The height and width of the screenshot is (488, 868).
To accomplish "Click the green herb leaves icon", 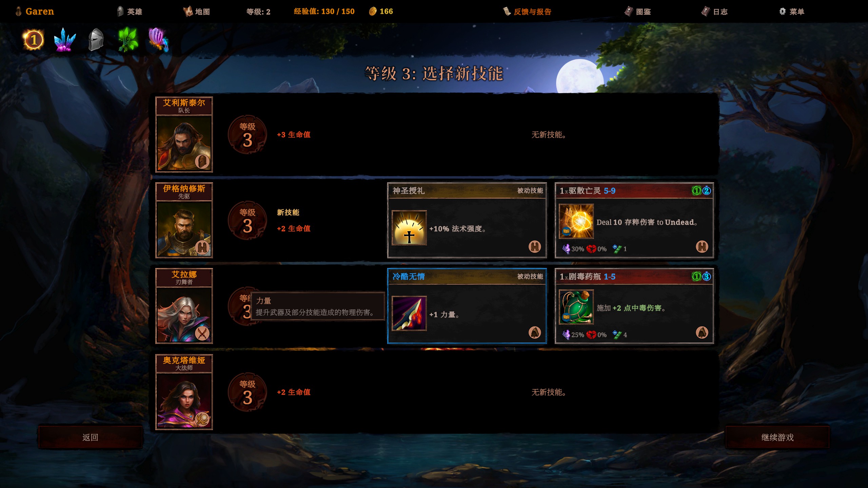I will [x=127, y=40].
